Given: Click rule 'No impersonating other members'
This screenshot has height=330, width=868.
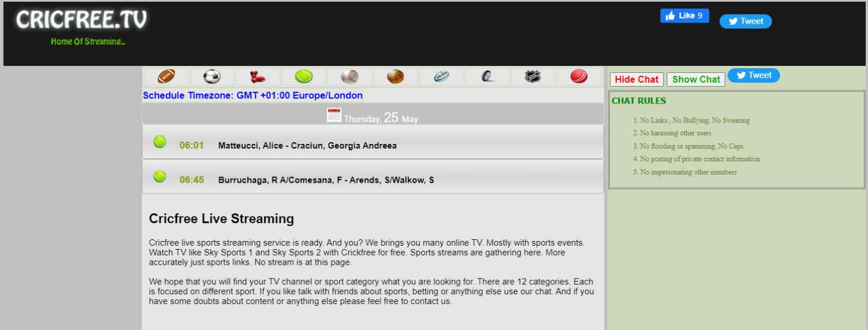Looking at the screenshot, I should (x=689, y=172).
